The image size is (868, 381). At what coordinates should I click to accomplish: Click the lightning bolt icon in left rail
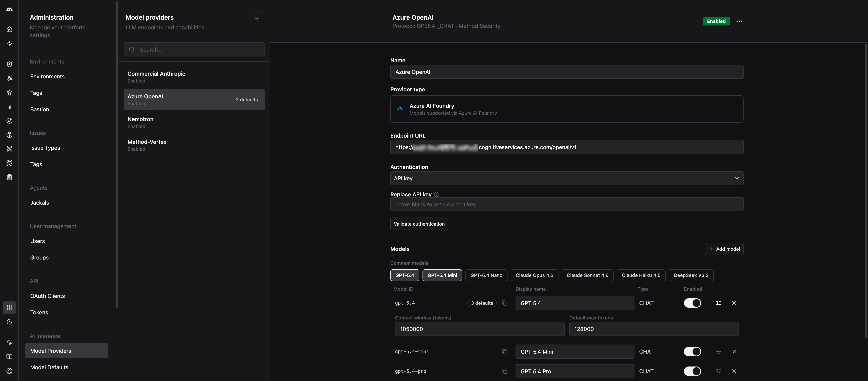click(9, 44)
